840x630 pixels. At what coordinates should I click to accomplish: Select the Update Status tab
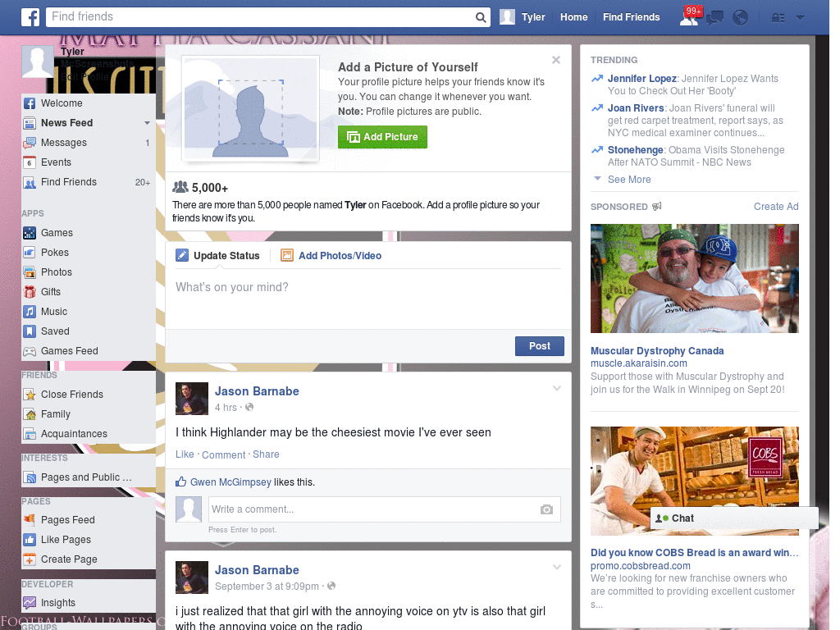click(217, 256)
